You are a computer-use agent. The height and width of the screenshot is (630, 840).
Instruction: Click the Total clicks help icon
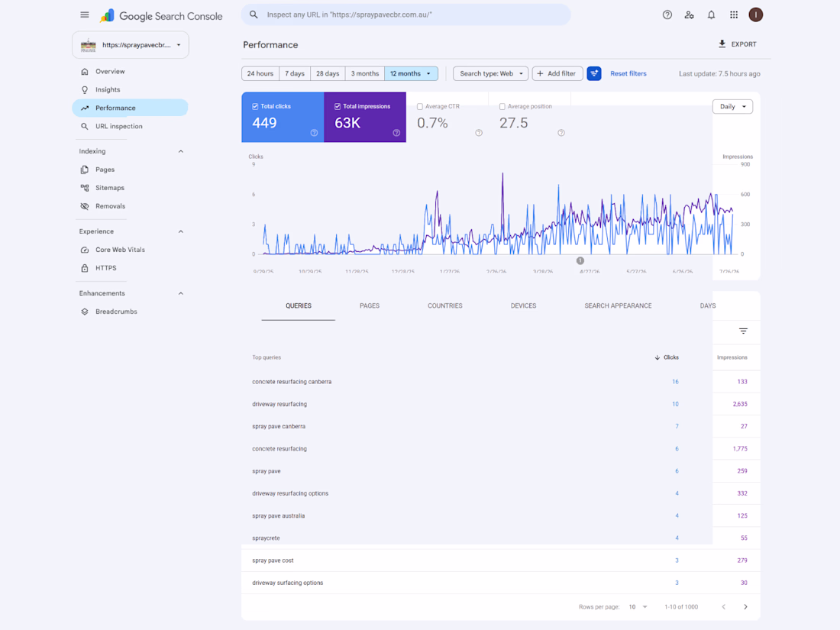coord(314,133)
